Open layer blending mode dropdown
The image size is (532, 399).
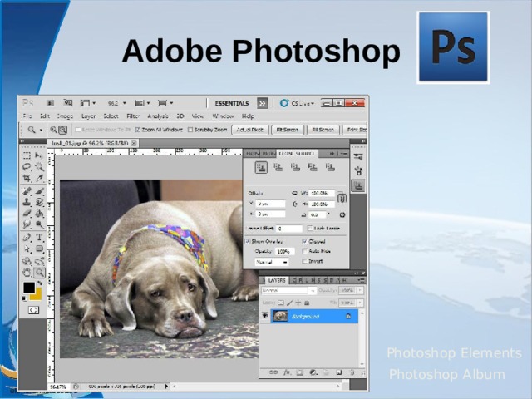click(288, 291)
